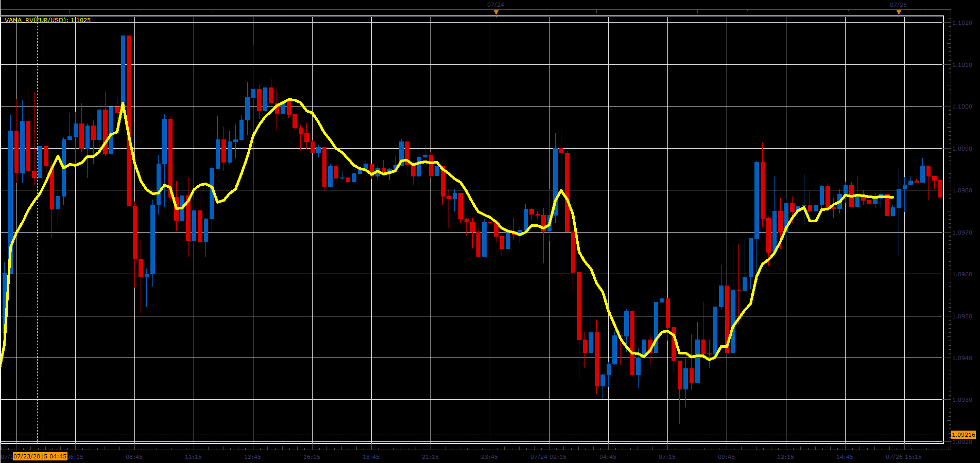Click the 07/24 day marker triangle
Screen dimensions: 980x463
[x=496, y=12]
